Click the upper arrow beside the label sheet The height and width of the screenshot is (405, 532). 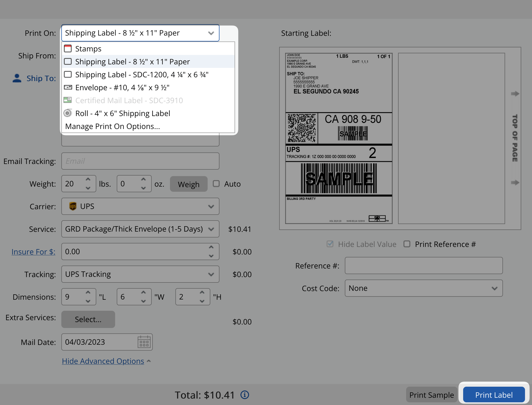515,94
